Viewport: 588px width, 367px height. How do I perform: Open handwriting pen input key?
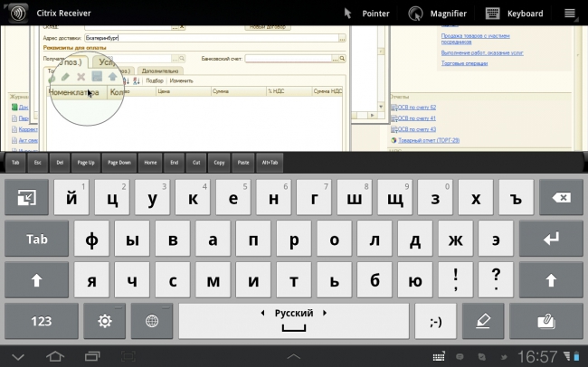(x=483, y=321)
